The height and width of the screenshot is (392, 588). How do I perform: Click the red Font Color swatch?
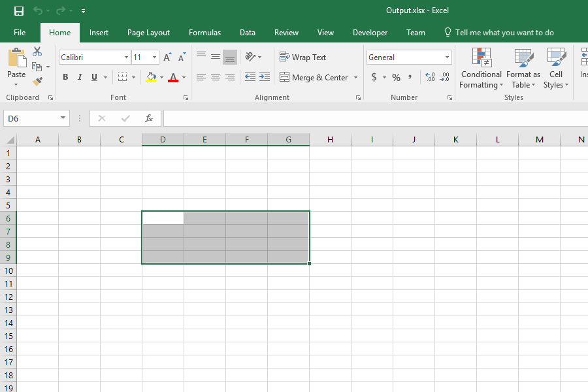[173, 80]
